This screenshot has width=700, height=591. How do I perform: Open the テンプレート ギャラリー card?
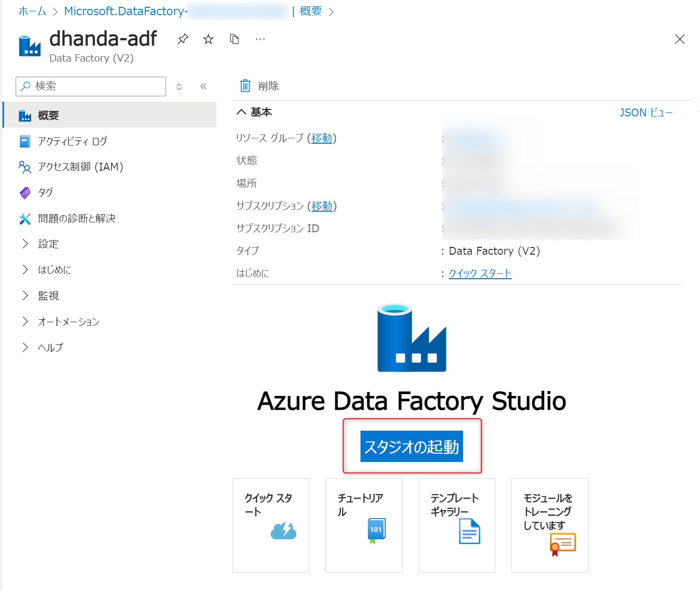click(457, 525)
